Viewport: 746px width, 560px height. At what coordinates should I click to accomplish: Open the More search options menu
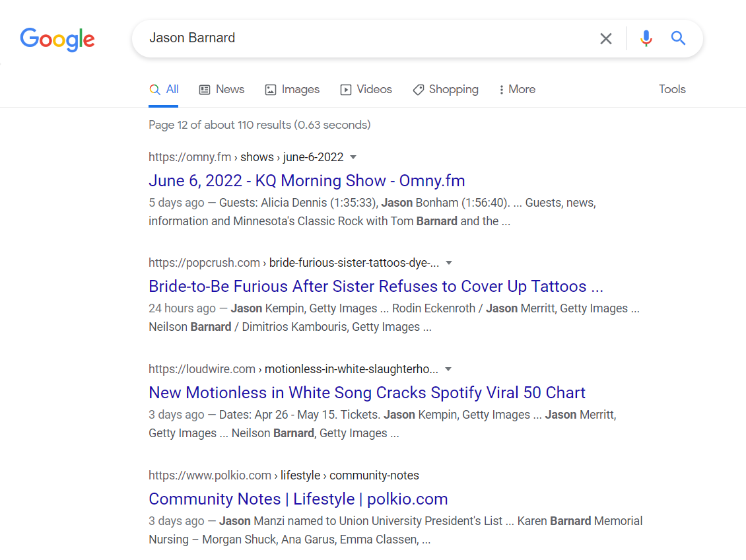[x=517, y=89]
